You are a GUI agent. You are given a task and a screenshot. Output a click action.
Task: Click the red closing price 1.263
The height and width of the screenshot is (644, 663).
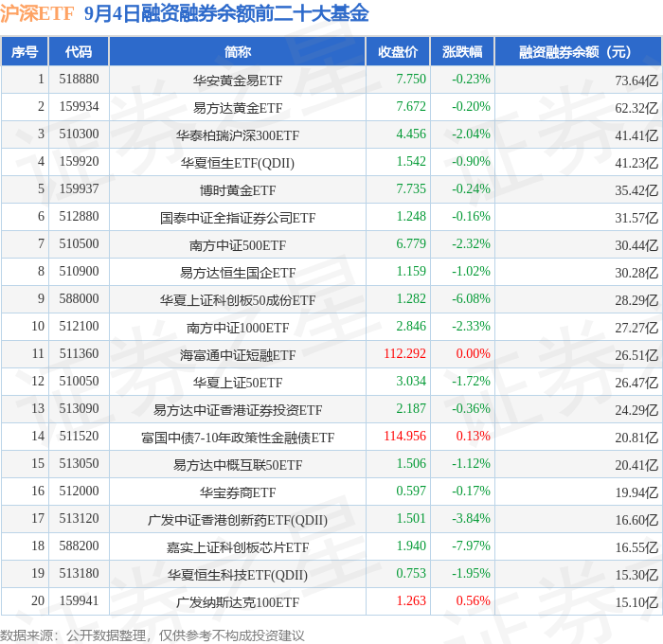pos(411,601)
